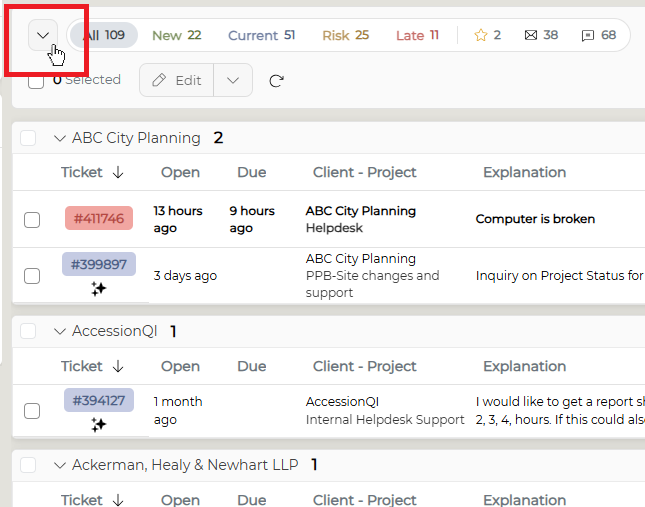
Task: Open the blue #399897 ticket badge
Action: click(x=99, y=264)
